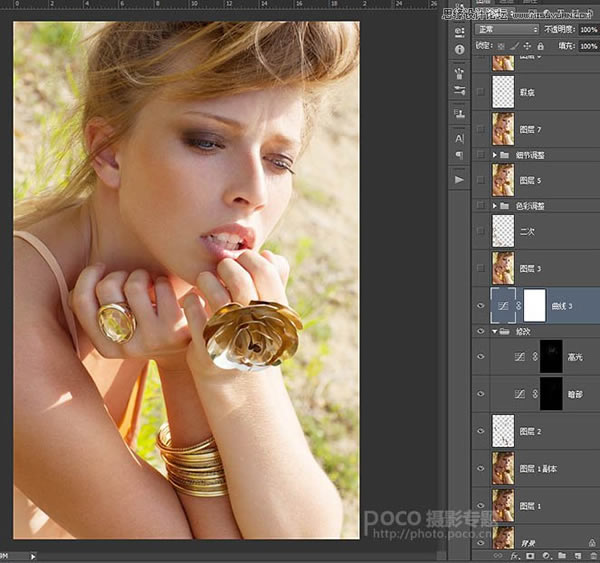Viewport: 600px width, 563px height.
Task: Click the white mask thumbnail of 曲线 3
Action: [x=534, y=305]
